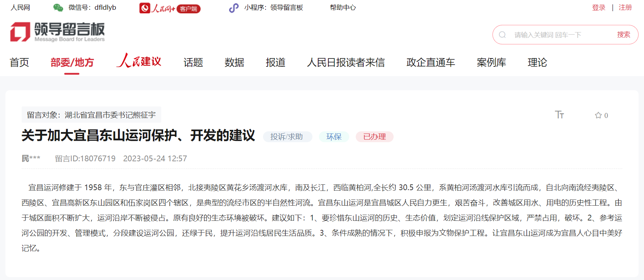Click the magnifier icon in search box
This screenshot has height=280, width=644.
tap(502, 35)
